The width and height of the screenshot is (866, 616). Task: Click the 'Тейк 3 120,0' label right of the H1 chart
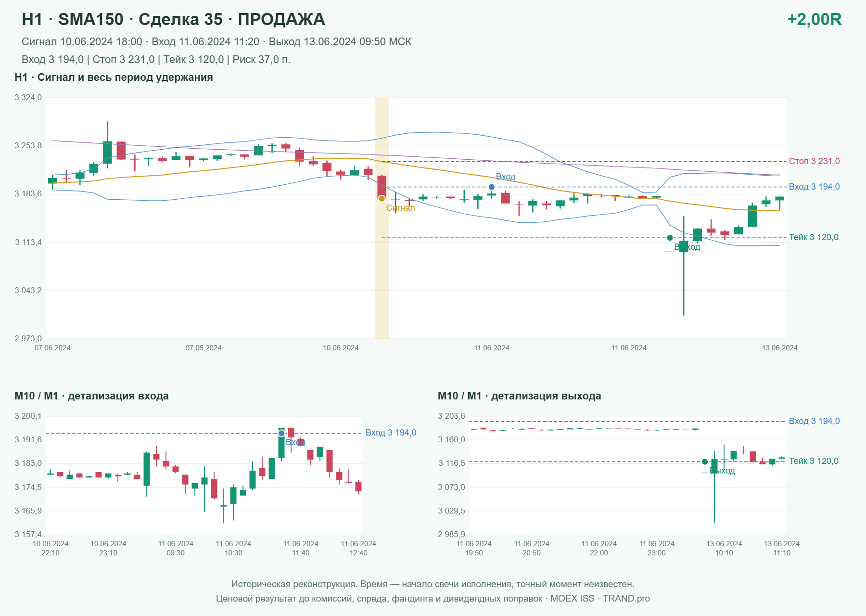(x=814, y=237)
